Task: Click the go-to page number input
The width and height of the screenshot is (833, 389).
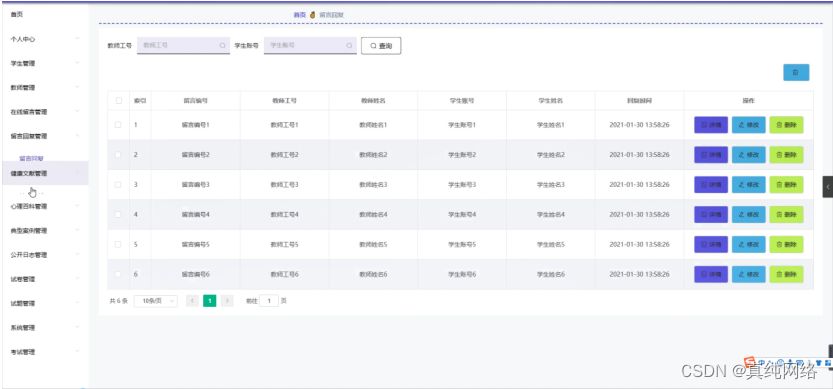Action: tap(269, 301)
